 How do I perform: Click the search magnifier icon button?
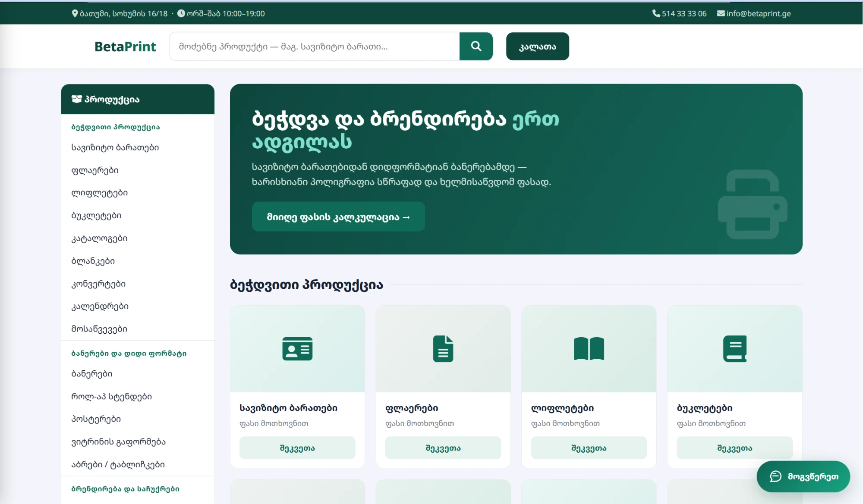(x=476, y=46)
